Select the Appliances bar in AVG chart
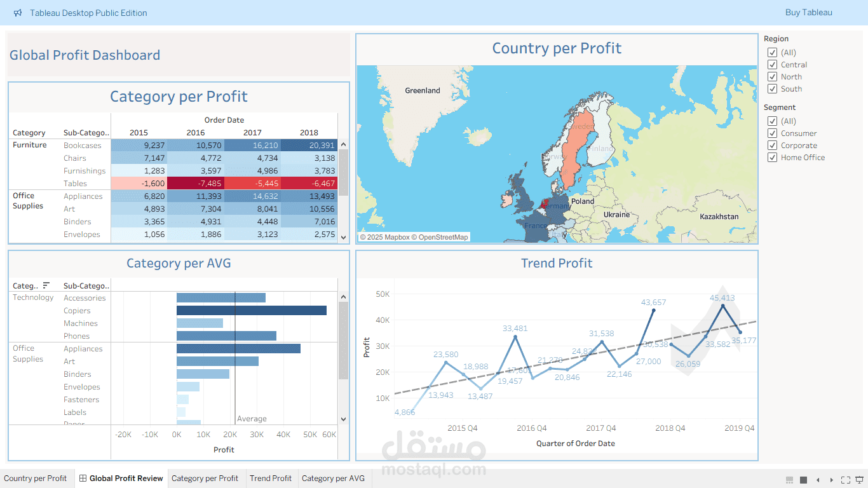The image size is (868, 488). [238, 349]
